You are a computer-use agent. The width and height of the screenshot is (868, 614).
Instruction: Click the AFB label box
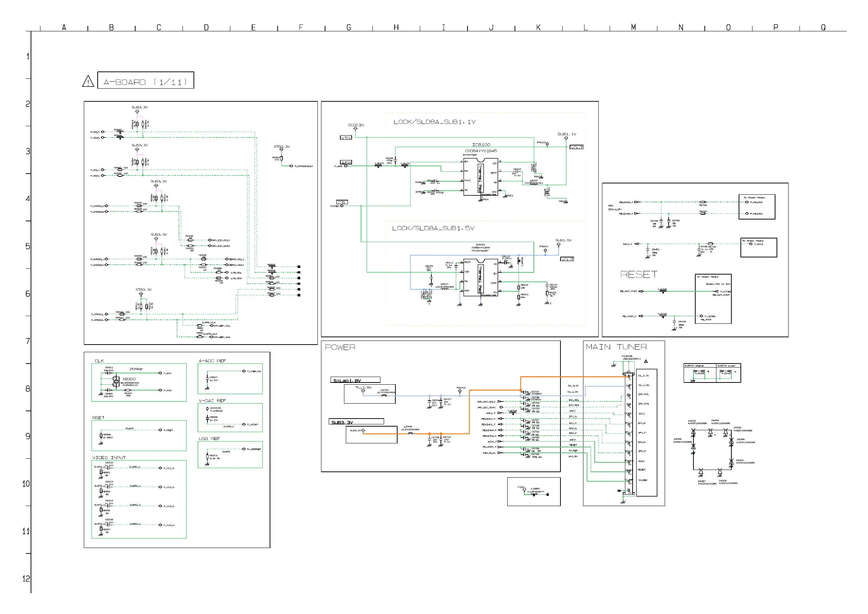coord(346,162)
